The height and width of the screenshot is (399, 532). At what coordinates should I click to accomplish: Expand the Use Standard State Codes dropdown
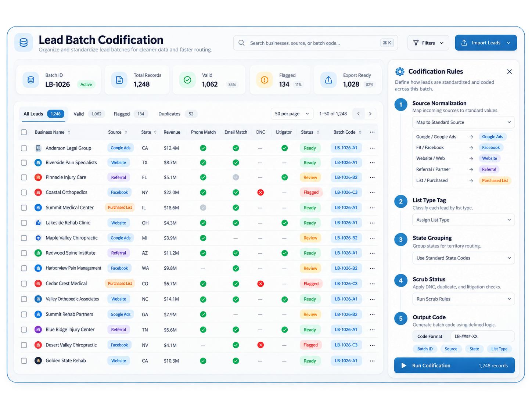[x=463, y=258]
